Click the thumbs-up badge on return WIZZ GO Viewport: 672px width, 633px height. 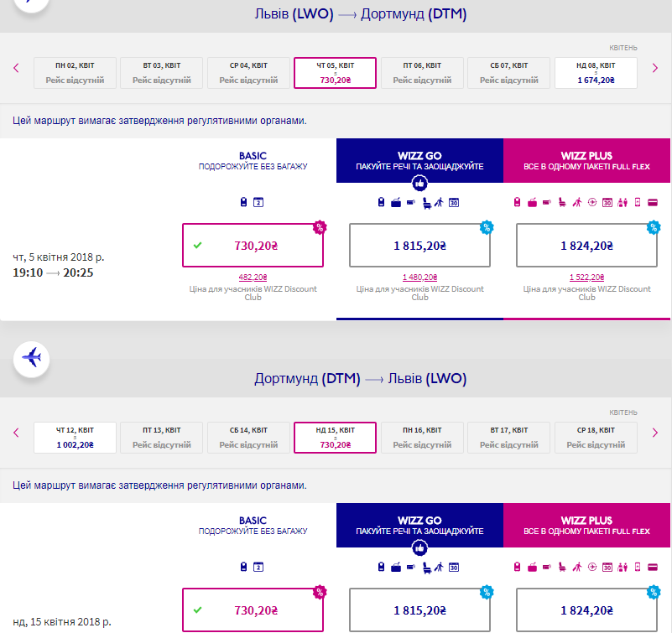(419, 548)
